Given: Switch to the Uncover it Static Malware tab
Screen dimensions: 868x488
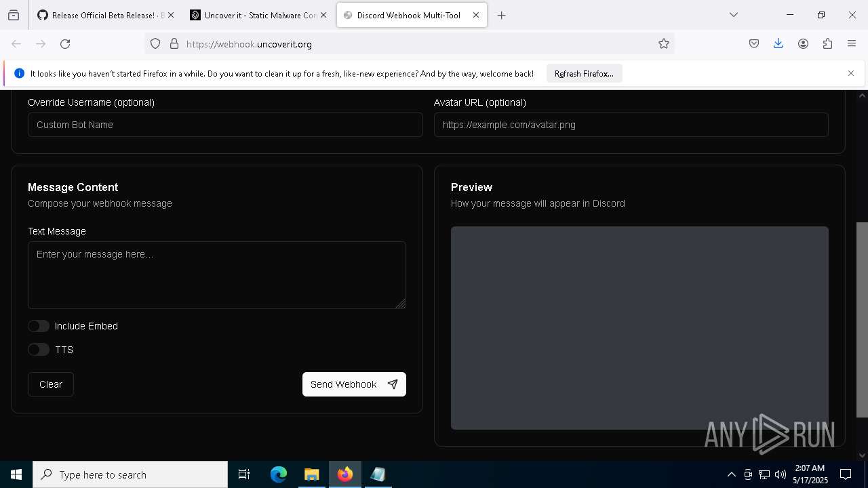Looking at the screenshot, I should 258,15.
